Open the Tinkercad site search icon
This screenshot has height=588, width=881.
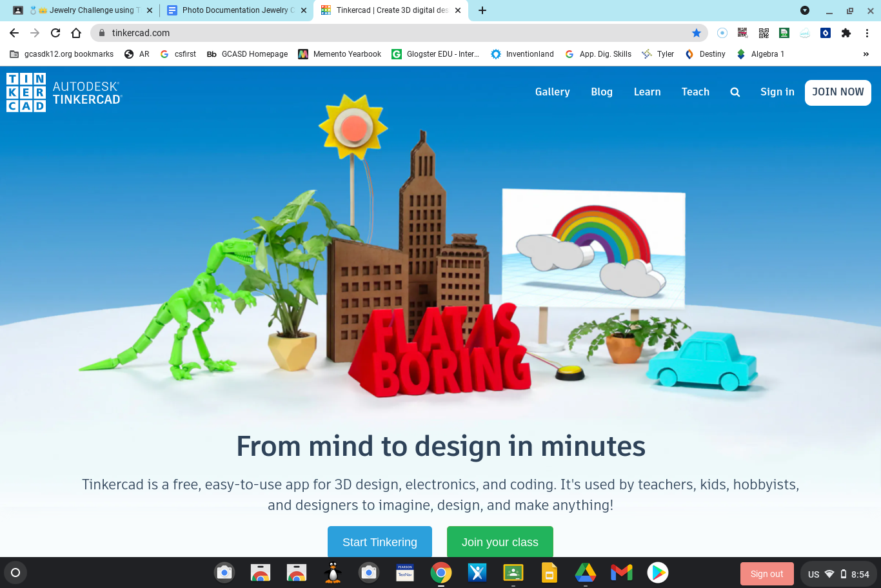click(x=735, y=92)
